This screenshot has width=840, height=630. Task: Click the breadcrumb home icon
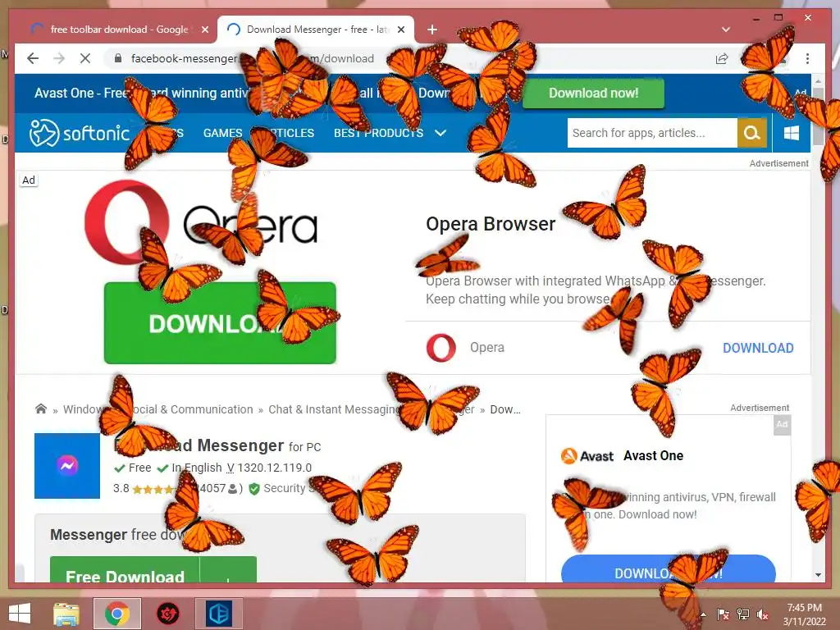41,409
